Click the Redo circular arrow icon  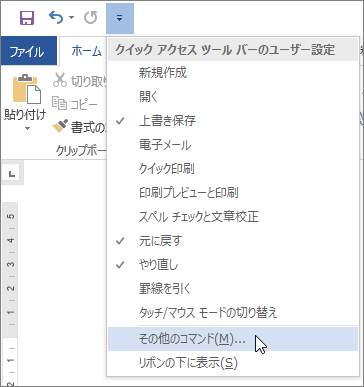[x=91, y=18]
